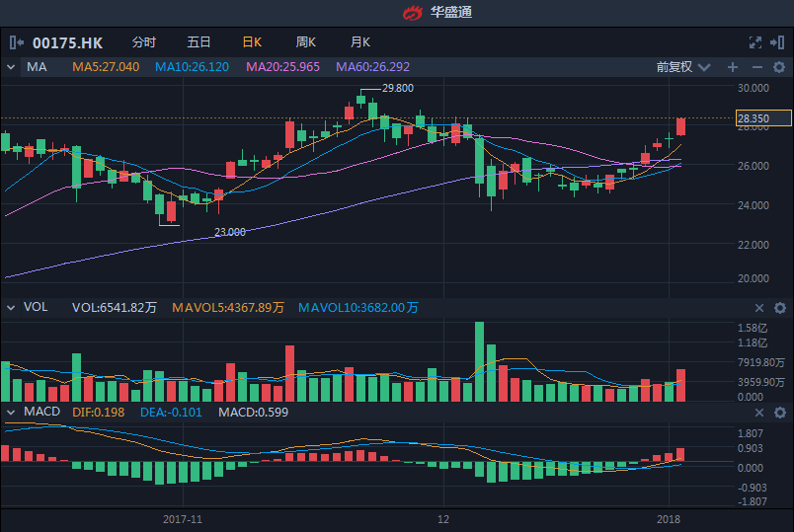Switch to 分时 intraday tab

tap(143, 42)
